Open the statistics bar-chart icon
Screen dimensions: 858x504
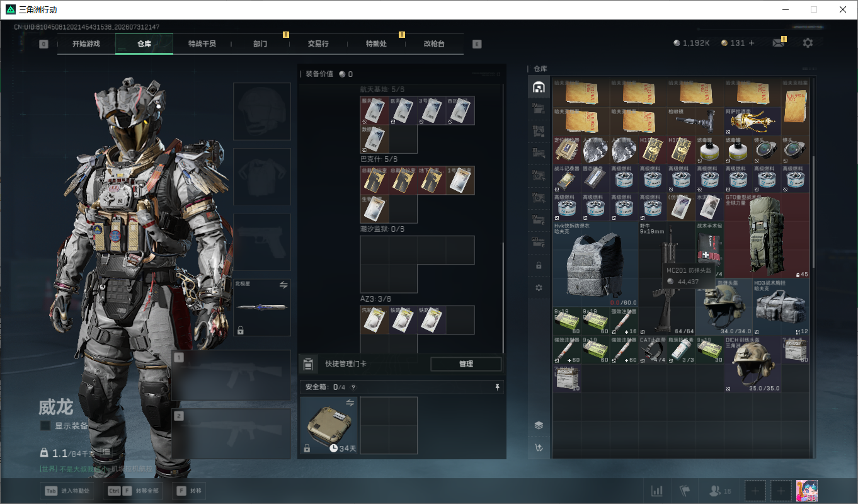[656, 490]
